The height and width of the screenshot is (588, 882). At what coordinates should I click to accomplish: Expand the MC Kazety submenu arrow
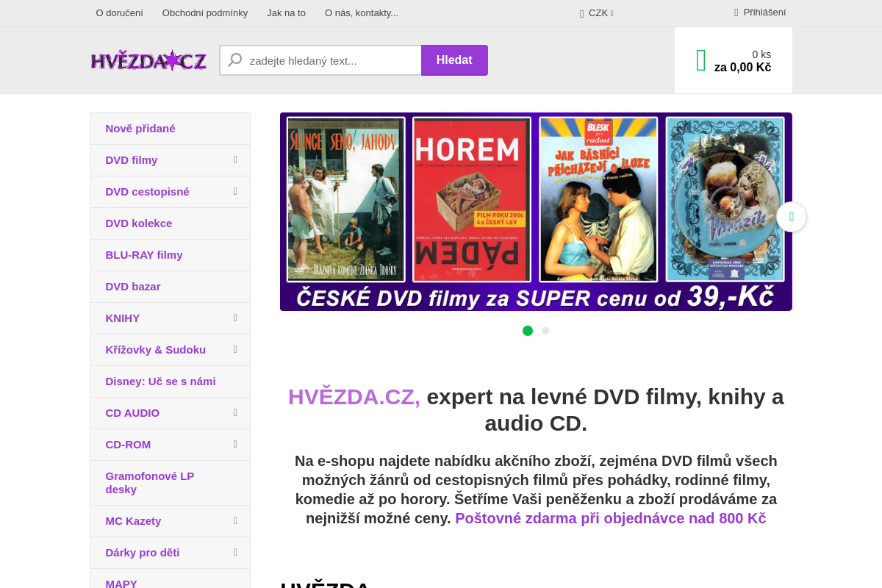pyautogui.click(x=235, y=520)
